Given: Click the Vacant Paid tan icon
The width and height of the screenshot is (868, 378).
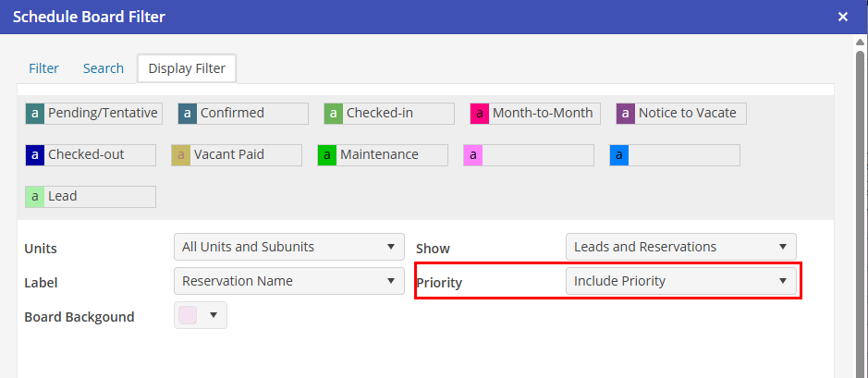Looking at the screenshot, I should [x=181, y=155].
